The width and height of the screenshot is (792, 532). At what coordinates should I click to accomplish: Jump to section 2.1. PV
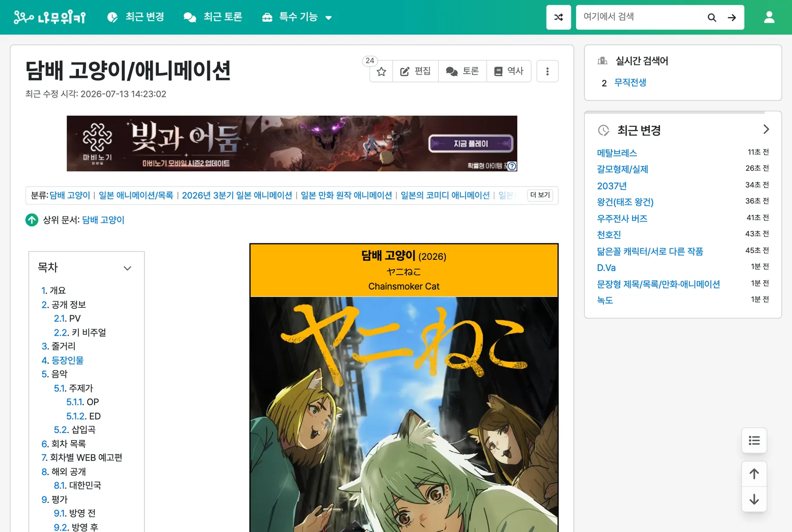pos(68,319)
